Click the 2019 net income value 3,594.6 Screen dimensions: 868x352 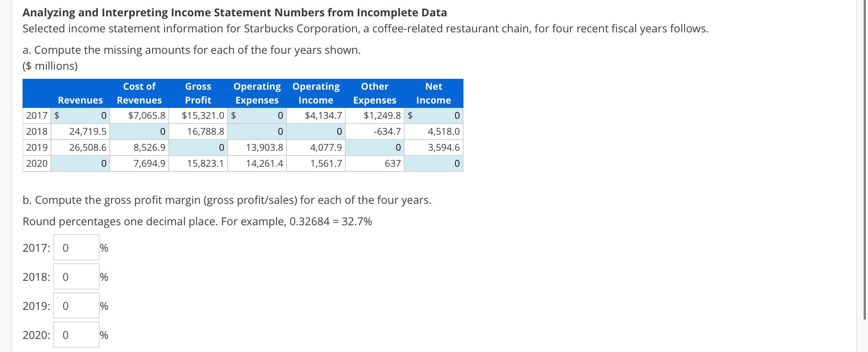click(444, 147)
